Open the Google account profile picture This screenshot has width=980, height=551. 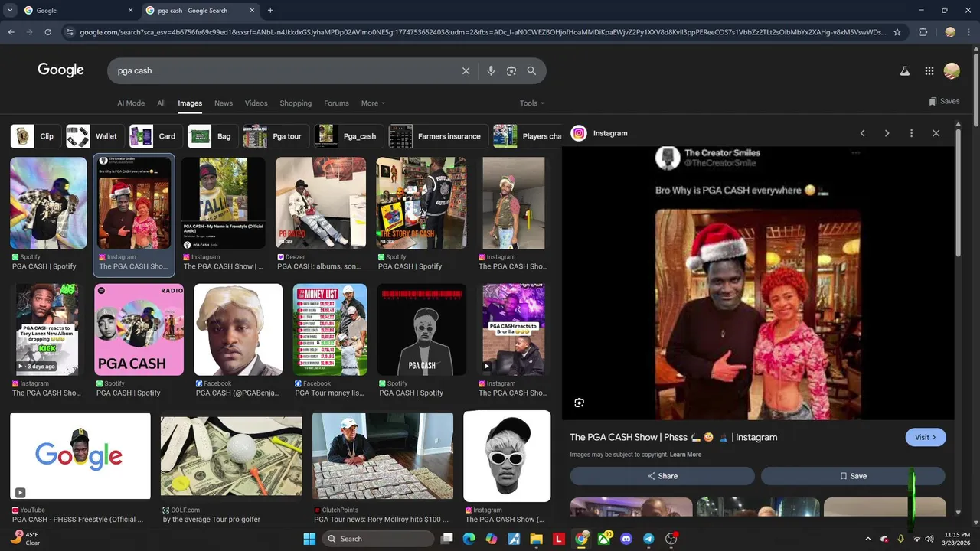click(x=952, y=70)
